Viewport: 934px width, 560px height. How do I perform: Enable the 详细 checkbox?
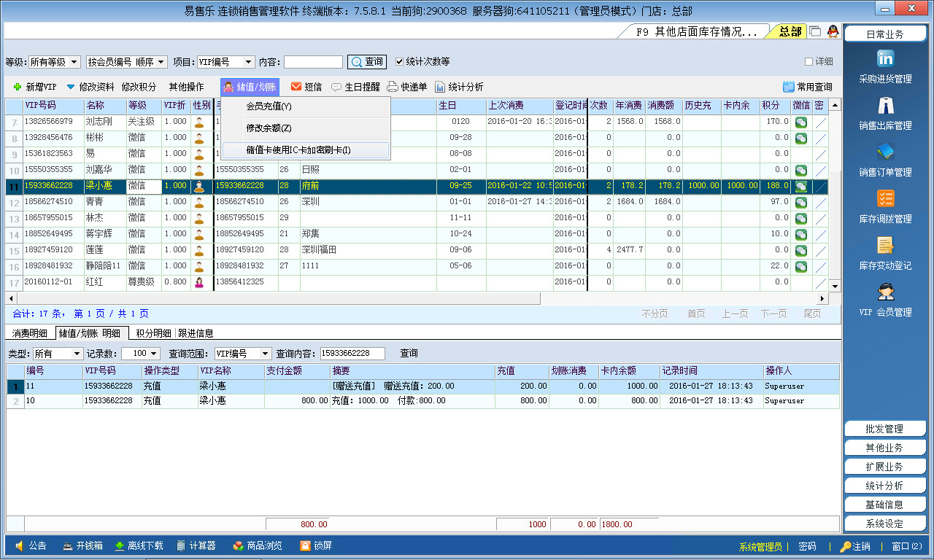[x=808, y=62]
